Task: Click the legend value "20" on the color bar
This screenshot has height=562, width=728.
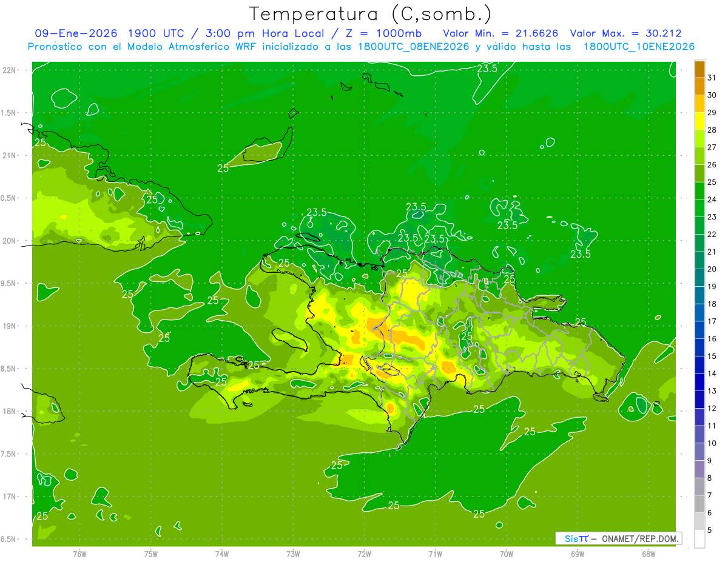Action: pos(712,269)
